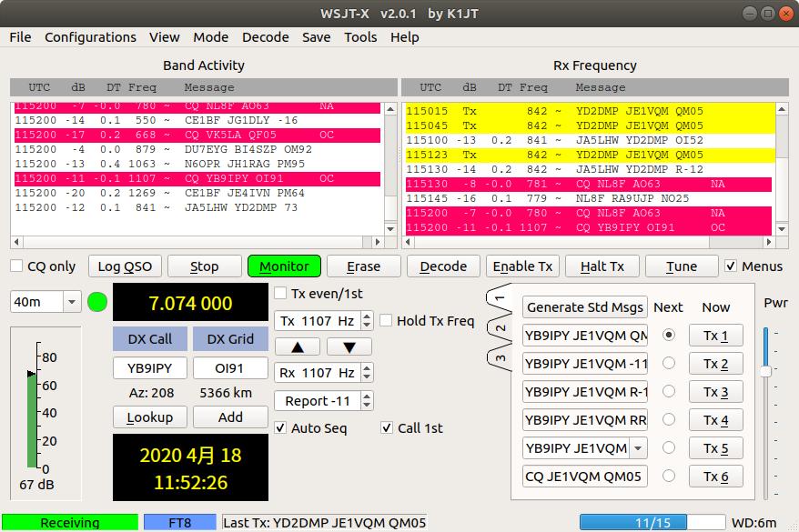Open the Help menu
Viewport: 799px width, 532px height.
(x=405, y=37)
